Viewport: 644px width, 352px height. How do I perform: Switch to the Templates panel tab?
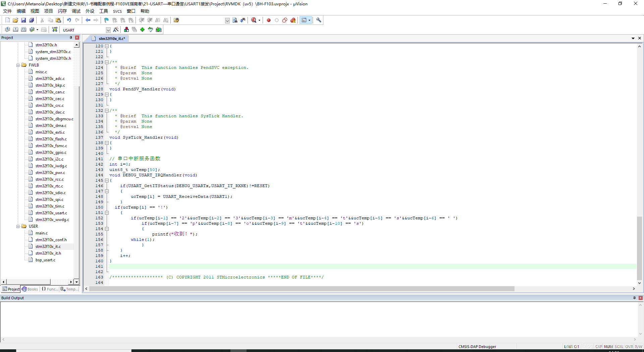pyautogui.click(x=70, y=289)
